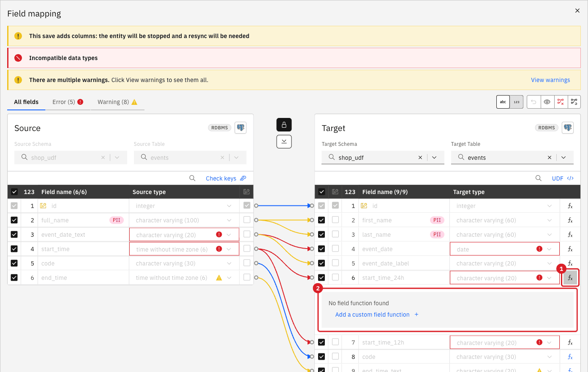Open field function for start_time_24h row
This screenshot has width=588, height=372.
pos(570,278)
